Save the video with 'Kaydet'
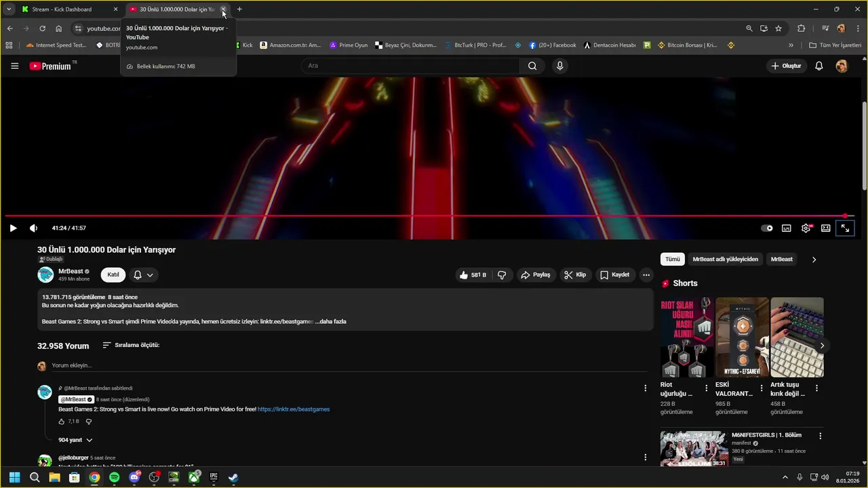Image resolution: width=868 pixels, height=488 pixels. pos(615,274)
